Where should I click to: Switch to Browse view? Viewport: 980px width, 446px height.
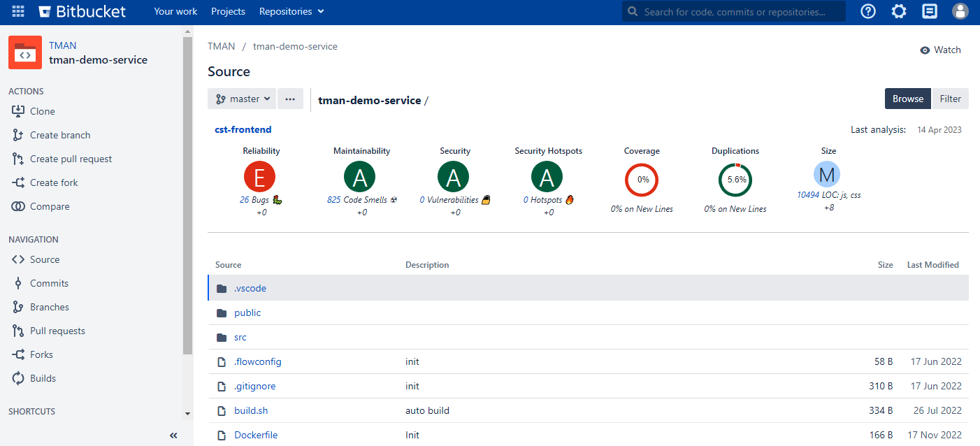908,99
